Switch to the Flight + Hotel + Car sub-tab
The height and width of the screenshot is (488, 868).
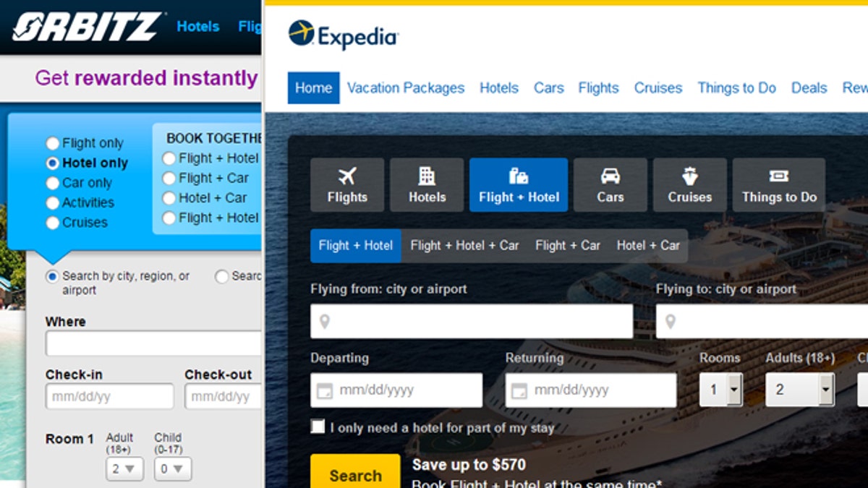coord(464,246)
